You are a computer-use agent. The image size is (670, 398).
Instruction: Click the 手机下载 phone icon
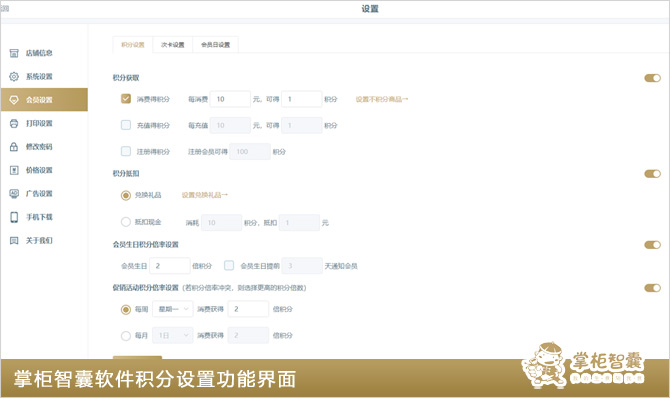point(14,217)
